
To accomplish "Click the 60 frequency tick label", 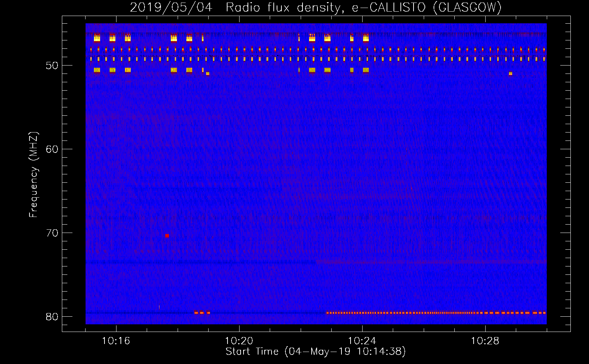I will click(52, 149).
